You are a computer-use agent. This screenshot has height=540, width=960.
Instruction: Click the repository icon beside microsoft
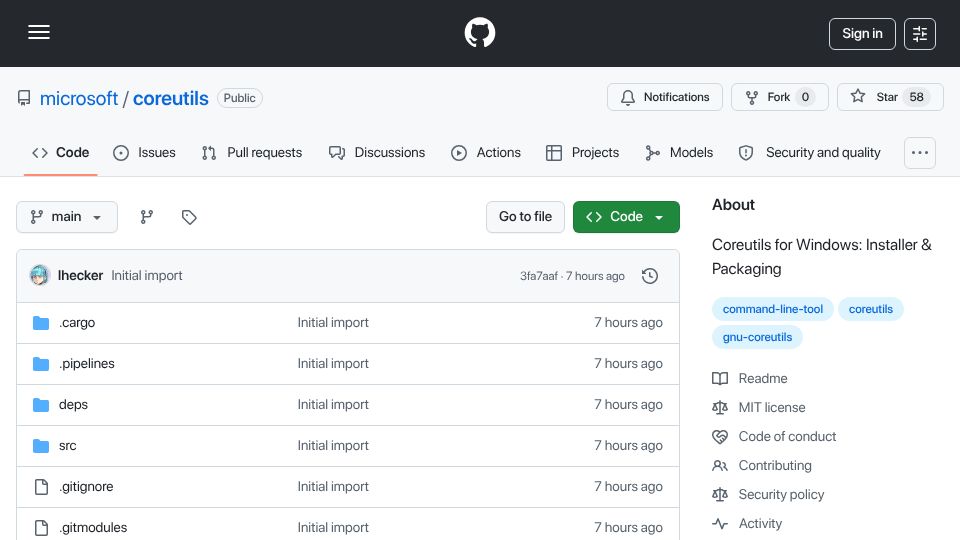click(x=24, y=98)
